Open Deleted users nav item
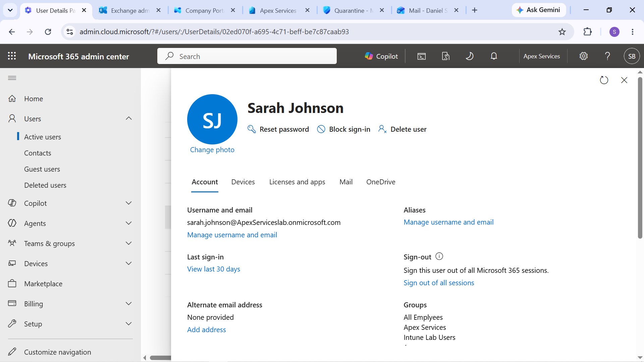The image size is (644, 362). pyautogui.click(x=45, y=185)
